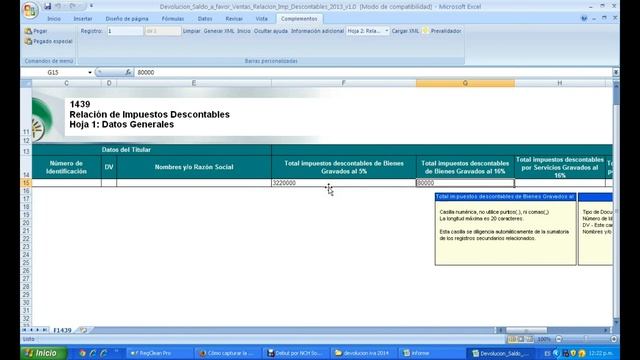The height and width of the screenshot is (360, 640).
Task: Go to last sheet navigation arrow
Action: tap(44, 330)
